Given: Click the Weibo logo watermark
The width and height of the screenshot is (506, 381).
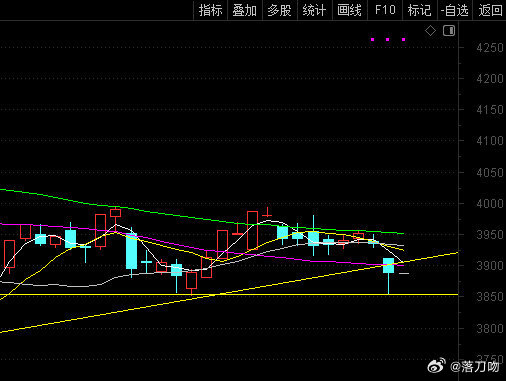Looking at the screenshot, I should pyautogui.click(x=436, y=365).
